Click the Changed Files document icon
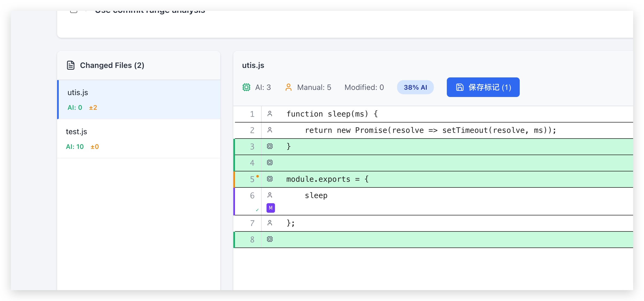Image resolution: width=644 pixels, height=301 pixels. pos(71,65)
